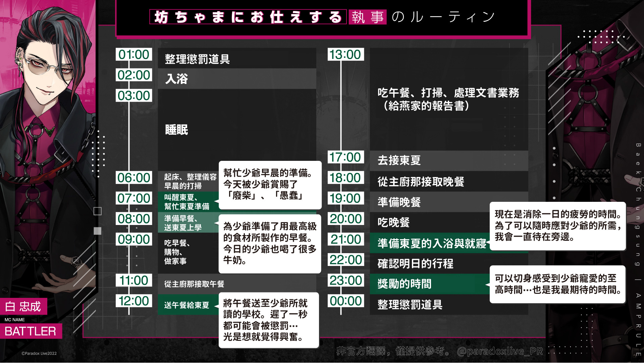The width and height of the screenshot is (644, 363).
Task: Click the 01:00 time label
Action: [134, 54]
